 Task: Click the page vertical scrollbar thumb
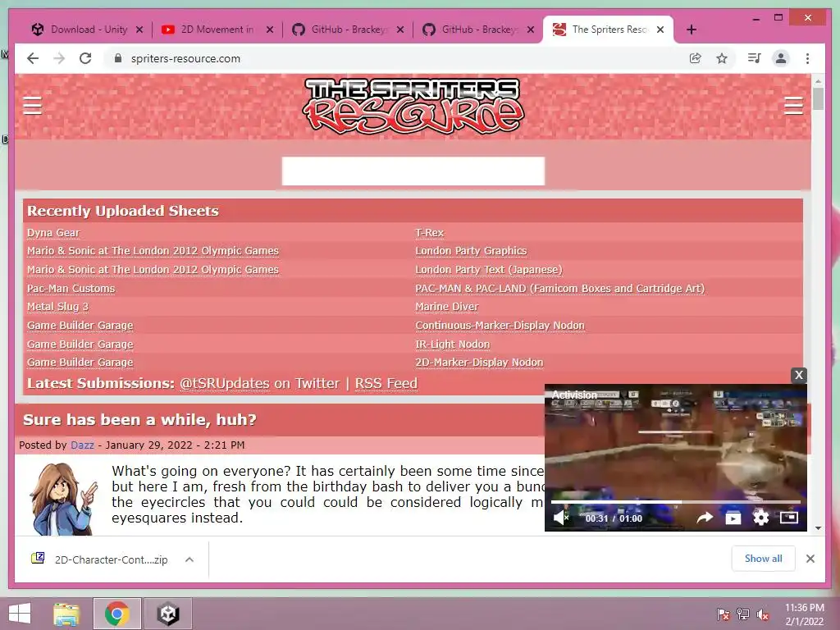click(818, 99)
